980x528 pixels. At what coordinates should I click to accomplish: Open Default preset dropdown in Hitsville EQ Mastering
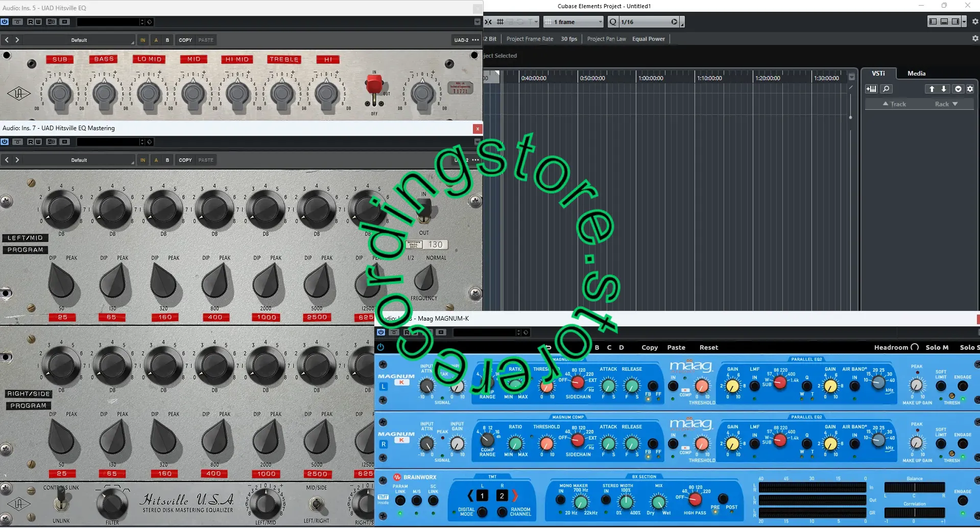[x=79, y=160]
